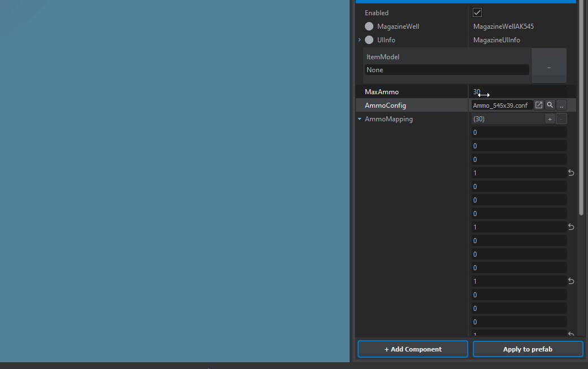The height and width of the screenshot is (369, 588).
Task: Click the first AmmoMapping value field
Action: pos(519,133)
